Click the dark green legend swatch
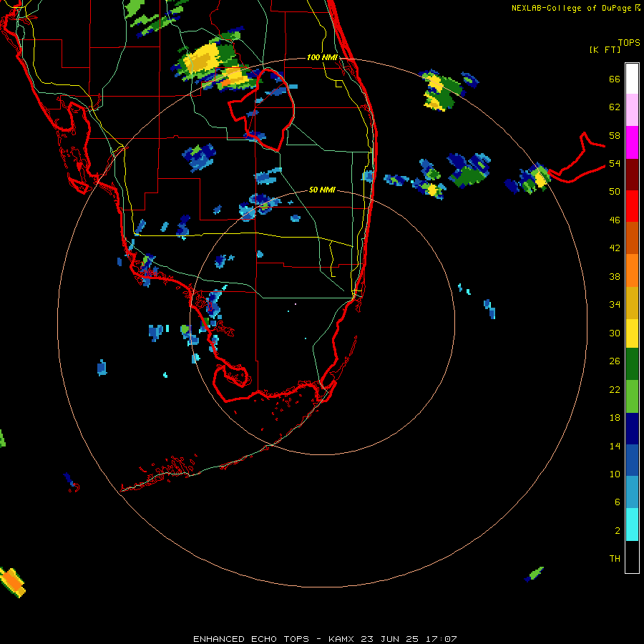 (632, 364)
